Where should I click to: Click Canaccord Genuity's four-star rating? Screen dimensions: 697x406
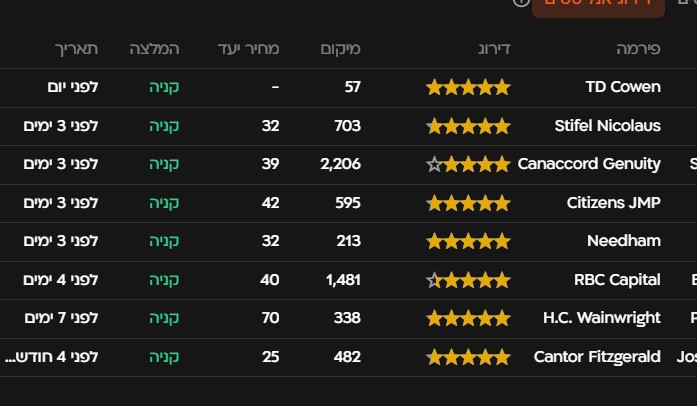[468, 164]
